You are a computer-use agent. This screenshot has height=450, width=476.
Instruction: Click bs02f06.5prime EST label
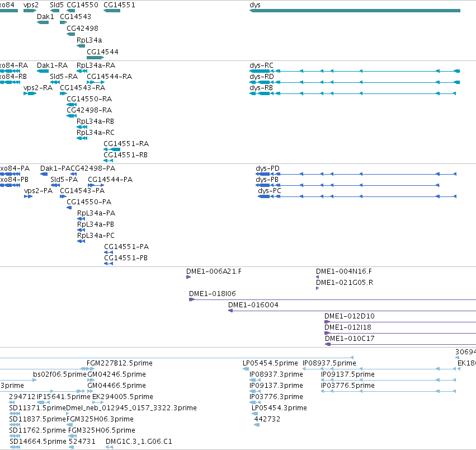(60, 374)
